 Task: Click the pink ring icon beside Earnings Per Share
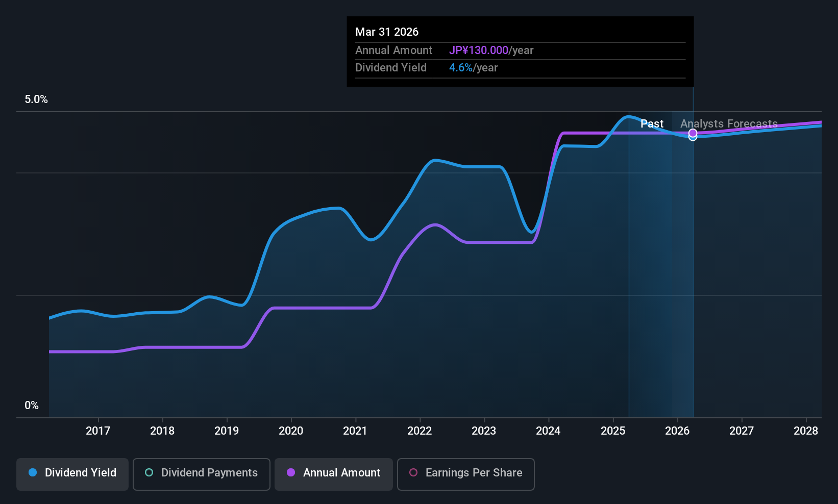point(414,473)
